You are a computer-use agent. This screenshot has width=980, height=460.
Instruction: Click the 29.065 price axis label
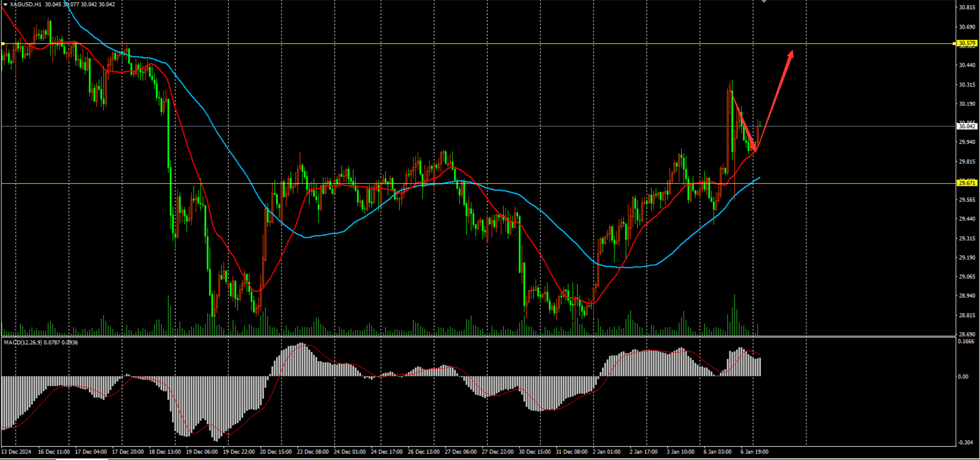click(x=967, y=276)
